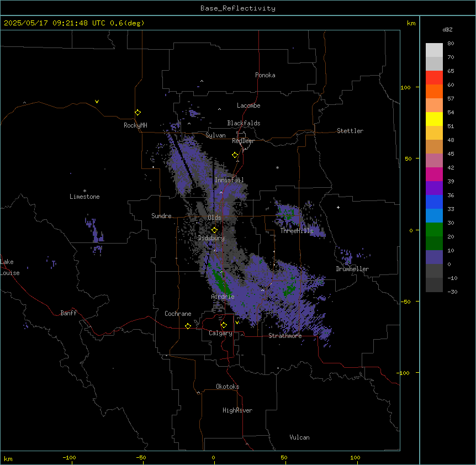Click the HighRiver city label

pos(237,410)
